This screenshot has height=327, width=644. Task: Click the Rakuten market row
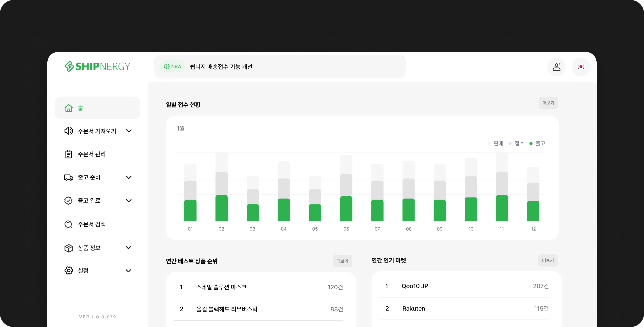coord(464,308)
